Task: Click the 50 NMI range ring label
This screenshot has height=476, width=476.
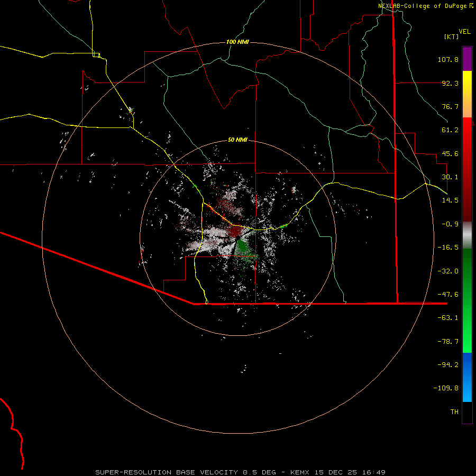Action: pyautogui.click(x=237, y=140)
